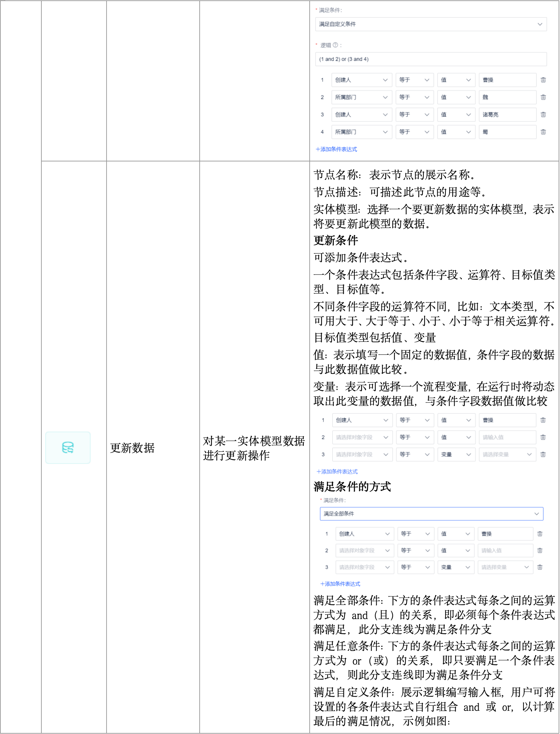The height and width of the screenshot is (734, 560).
Task: Delete row 2 in the 更新条件 section form
Action: [543, 437]
